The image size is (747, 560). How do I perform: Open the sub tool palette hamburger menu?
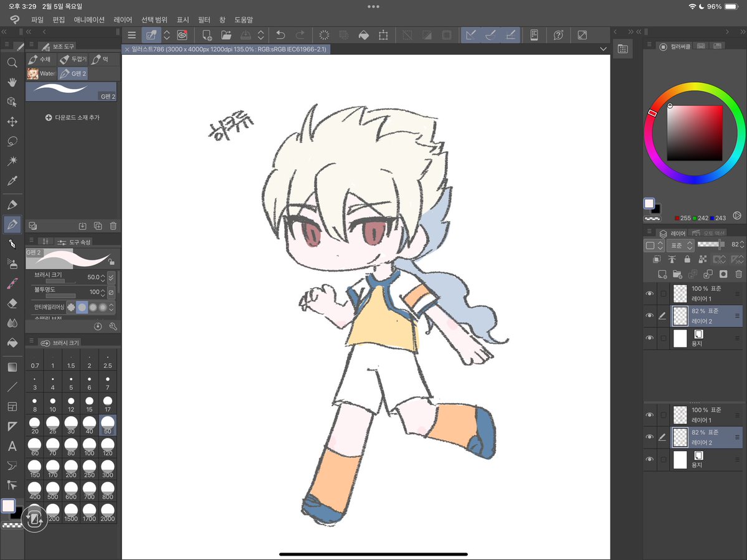click(31, 44)
